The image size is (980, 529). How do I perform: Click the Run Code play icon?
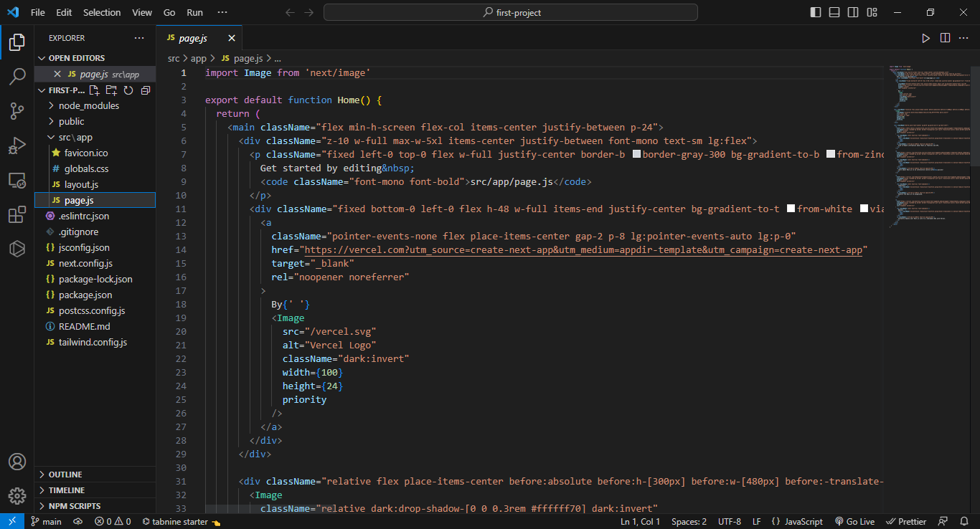(x=926, y=38)
